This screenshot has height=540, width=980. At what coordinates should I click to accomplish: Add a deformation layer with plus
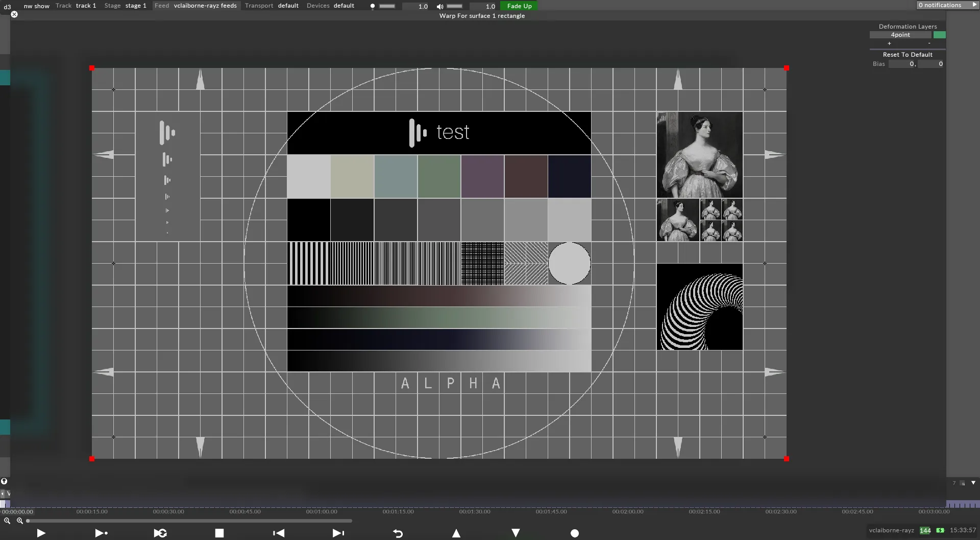pos(889,43)
